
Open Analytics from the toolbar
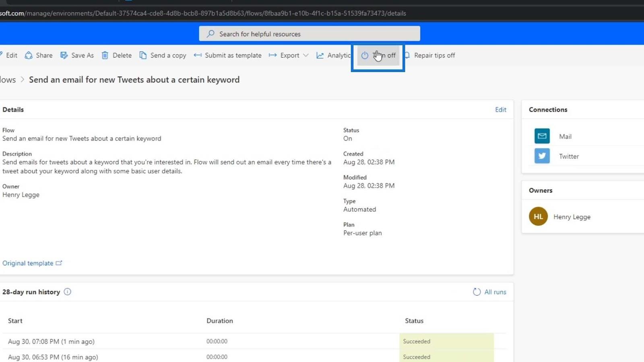tap(334, 56)
